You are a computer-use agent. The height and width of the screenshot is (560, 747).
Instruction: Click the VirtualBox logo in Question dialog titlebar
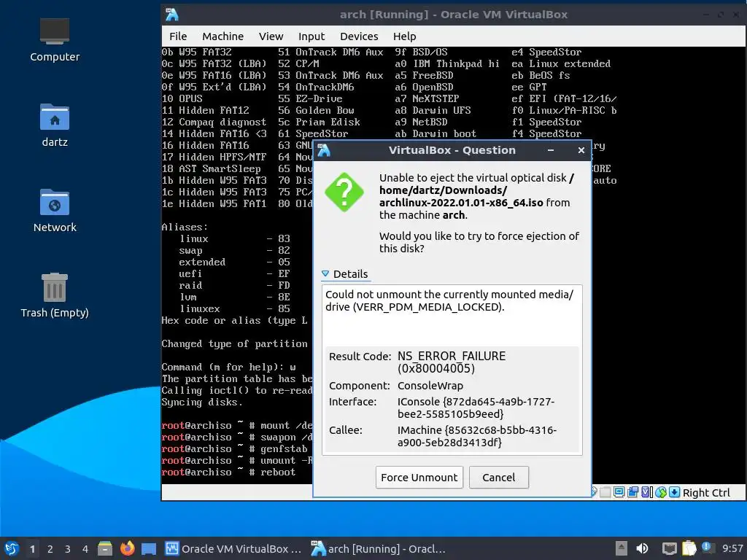tap(324, 150)
